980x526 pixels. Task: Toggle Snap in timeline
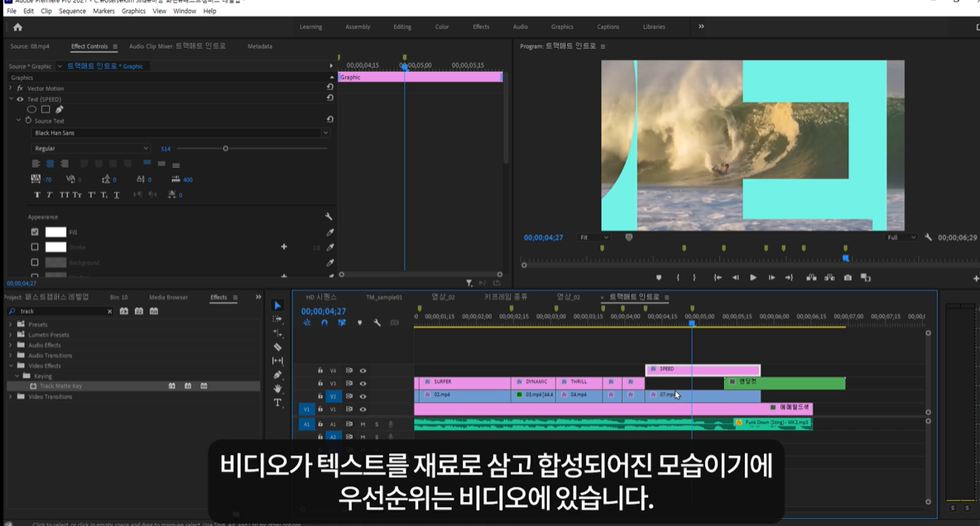coord(324,323)
